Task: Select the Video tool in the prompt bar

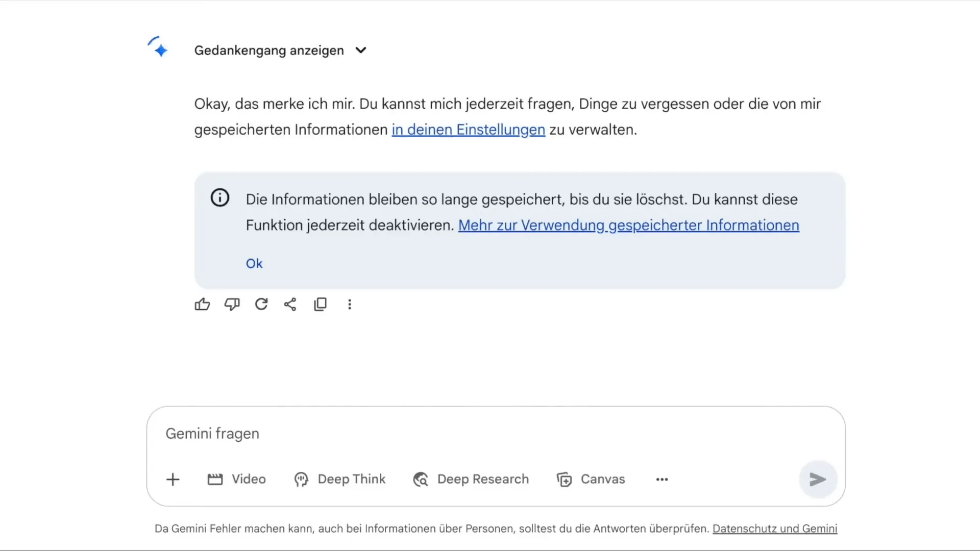Action: 236,479
